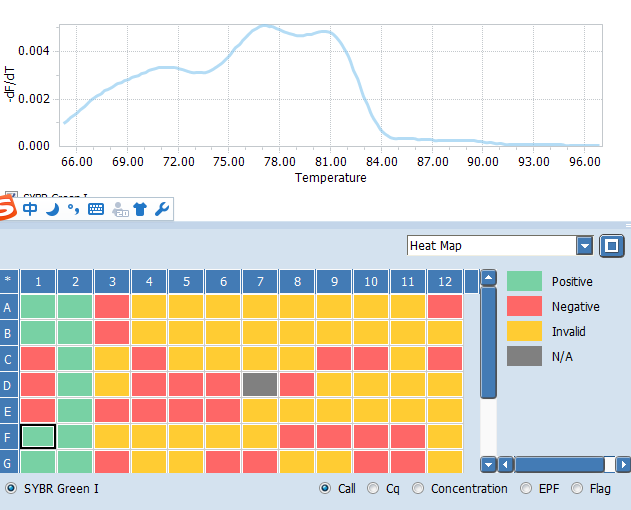The height and width of the screenshot is (510, 631).
Task: Click the moon icon in IME toolbar
Action: click(52, 208)
